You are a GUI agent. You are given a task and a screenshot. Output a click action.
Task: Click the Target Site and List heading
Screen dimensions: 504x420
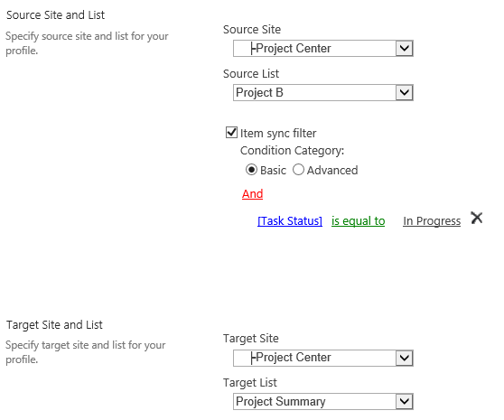click(x=54, y=325)
